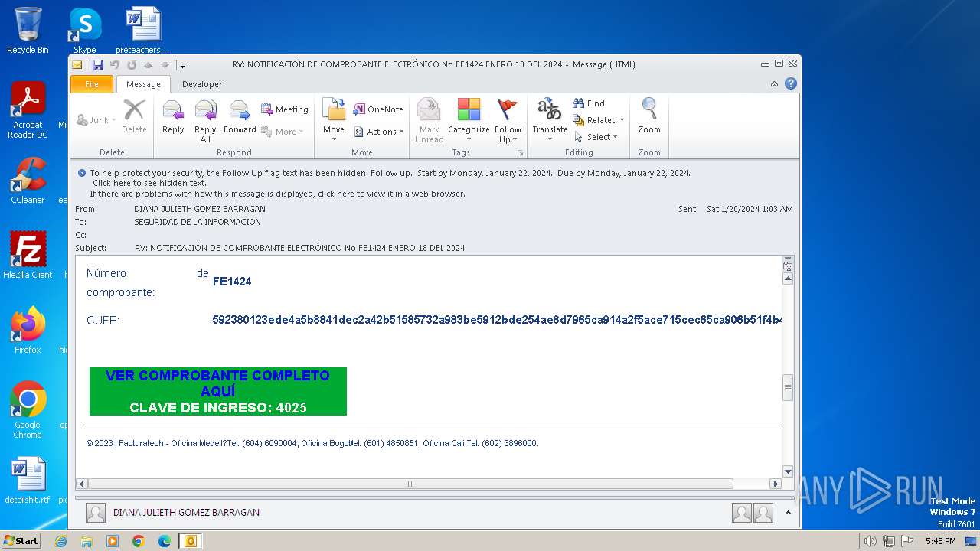
Task: Go to the previous item arrow
Action: click(x=149, y=65)
